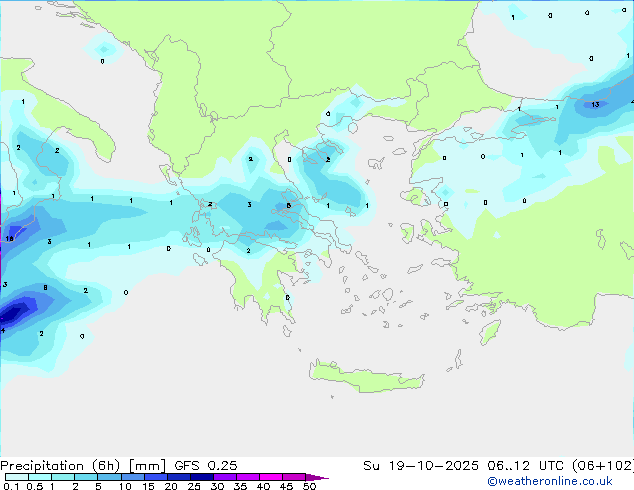Click the '25' legend scale label

click(194, 486)
